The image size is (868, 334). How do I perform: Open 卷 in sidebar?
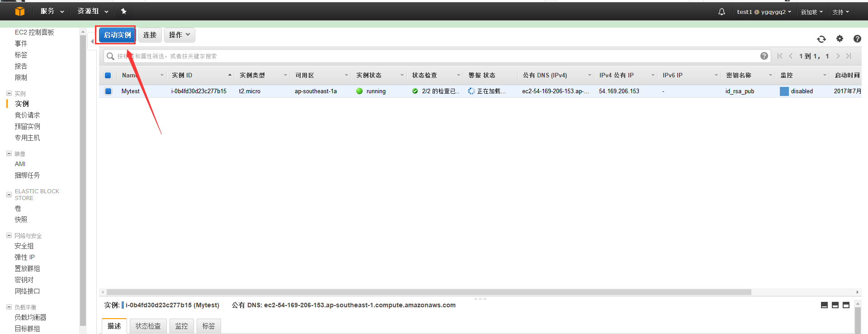pyautogui.click(x=18, y=208)
